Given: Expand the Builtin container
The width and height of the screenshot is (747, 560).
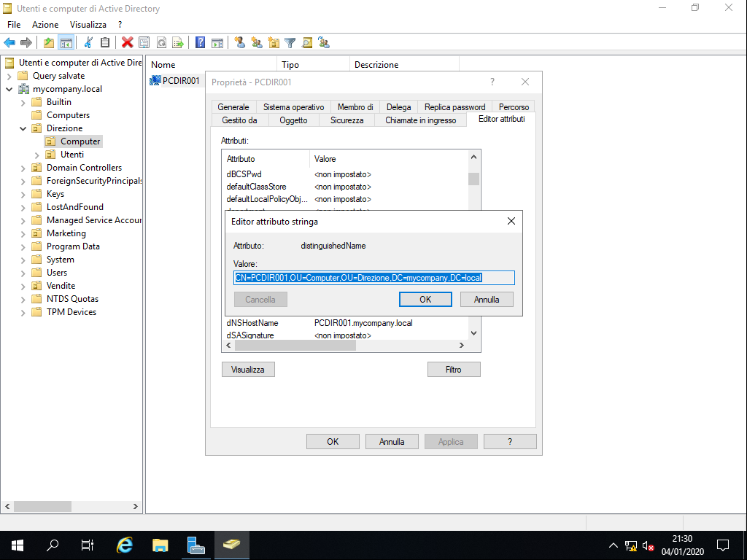Looking at the screenshot, I should [x=23, y=101].
